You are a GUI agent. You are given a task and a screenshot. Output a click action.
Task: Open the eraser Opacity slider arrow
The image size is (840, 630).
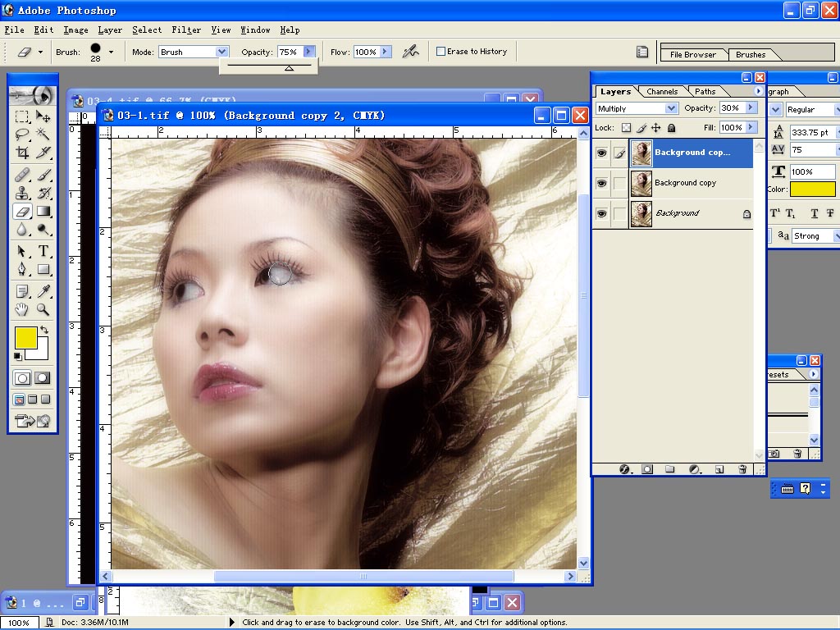tap(309, 52)
